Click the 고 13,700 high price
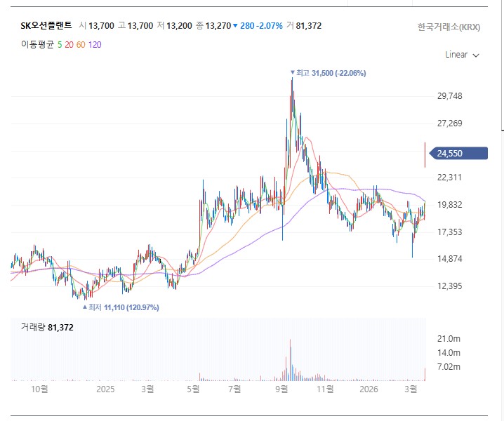504x421 pixels. pyautogui.click(x=135, y=26)
